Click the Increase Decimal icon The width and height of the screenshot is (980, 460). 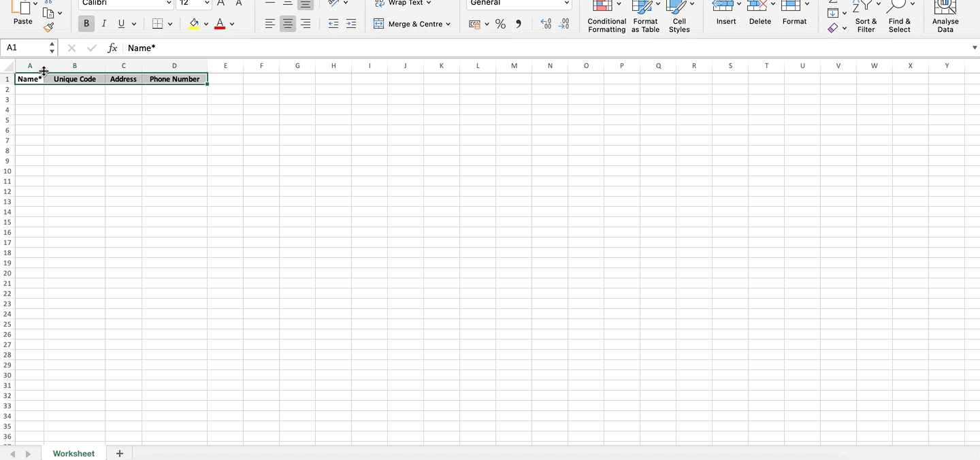[546, 24]
